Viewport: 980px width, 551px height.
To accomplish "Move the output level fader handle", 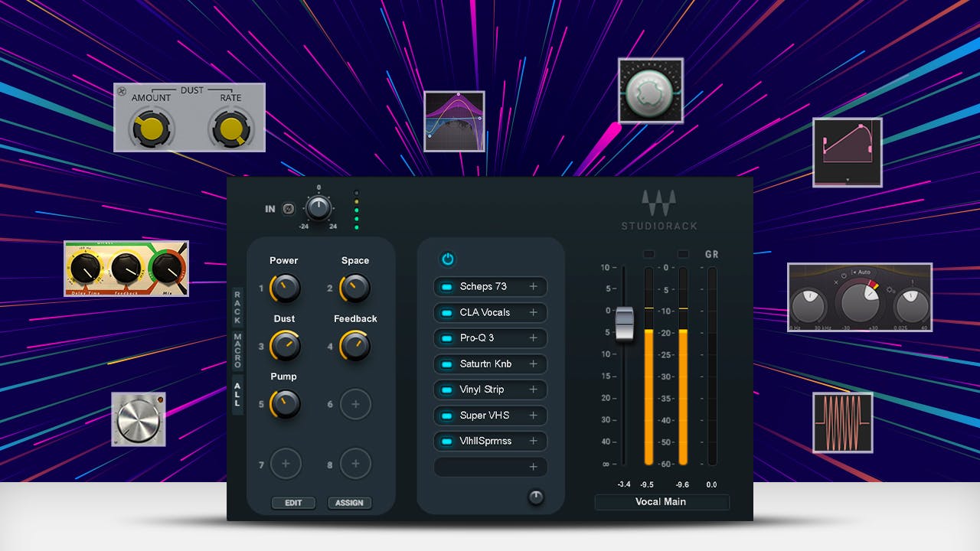I will coord(625,324).
